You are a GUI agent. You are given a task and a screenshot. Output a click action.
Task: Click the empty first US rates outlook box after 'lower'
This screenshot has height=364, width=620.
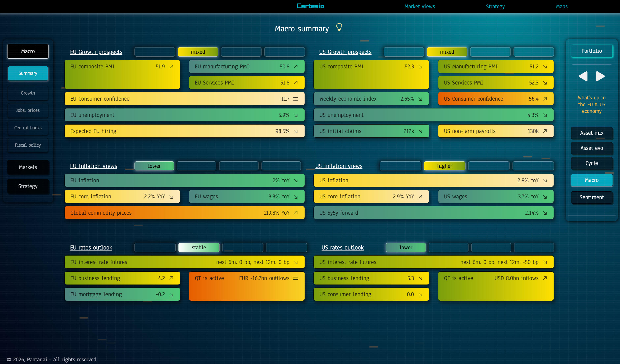click(x=448, y=247)
